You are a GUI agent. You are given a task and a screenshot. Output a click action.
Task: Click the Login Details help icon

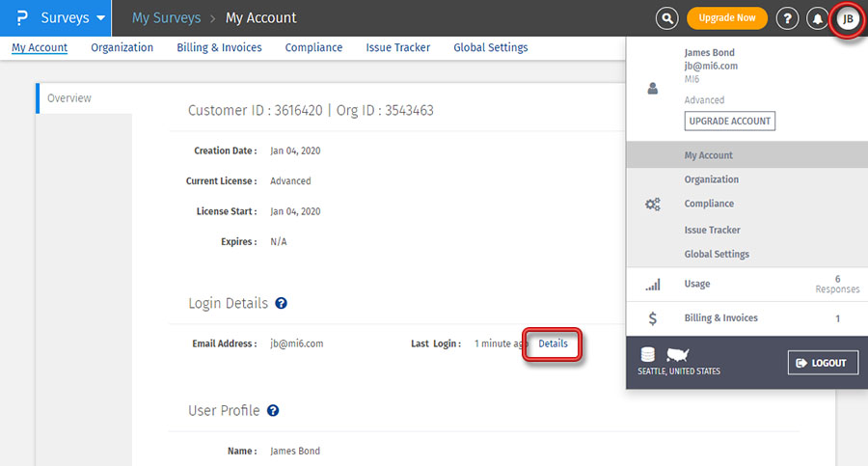282,303
